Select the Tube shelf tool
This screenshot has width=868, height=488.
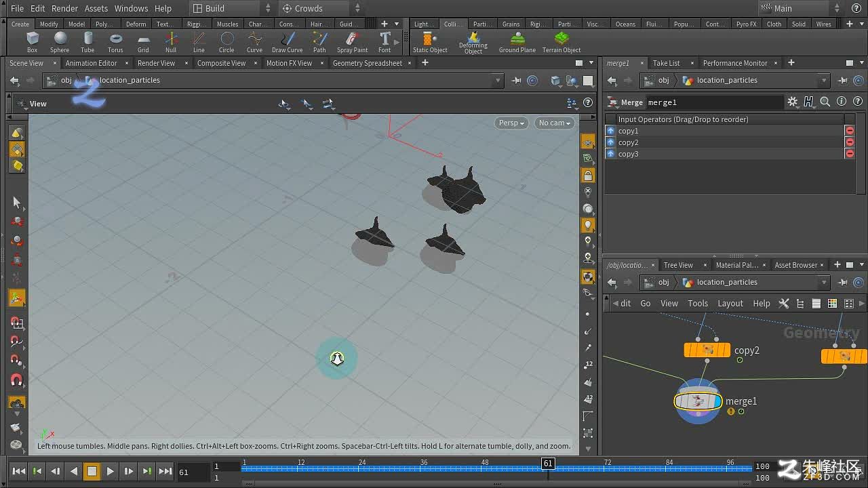[x=87, y=42]
